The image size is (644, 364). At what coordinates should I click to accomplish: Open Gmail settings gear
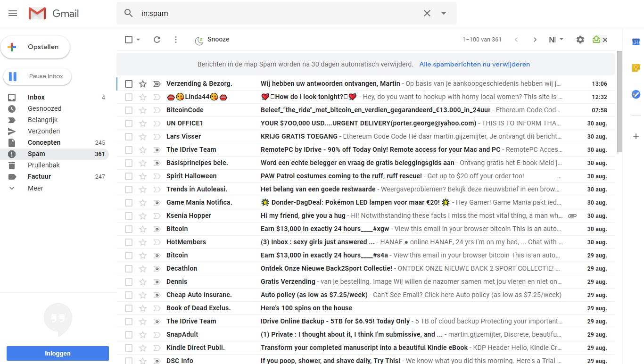point(580,40)
